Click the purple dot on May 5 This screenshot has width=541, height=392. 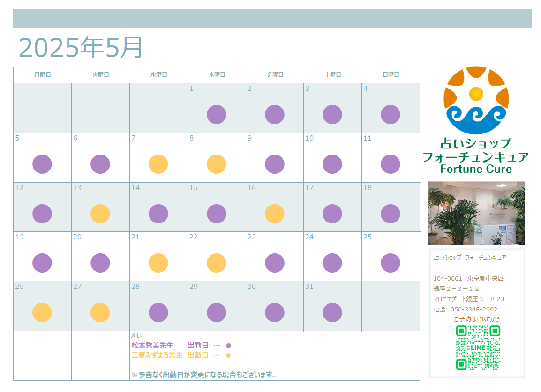pyautogui.click(x=42, y=164)
